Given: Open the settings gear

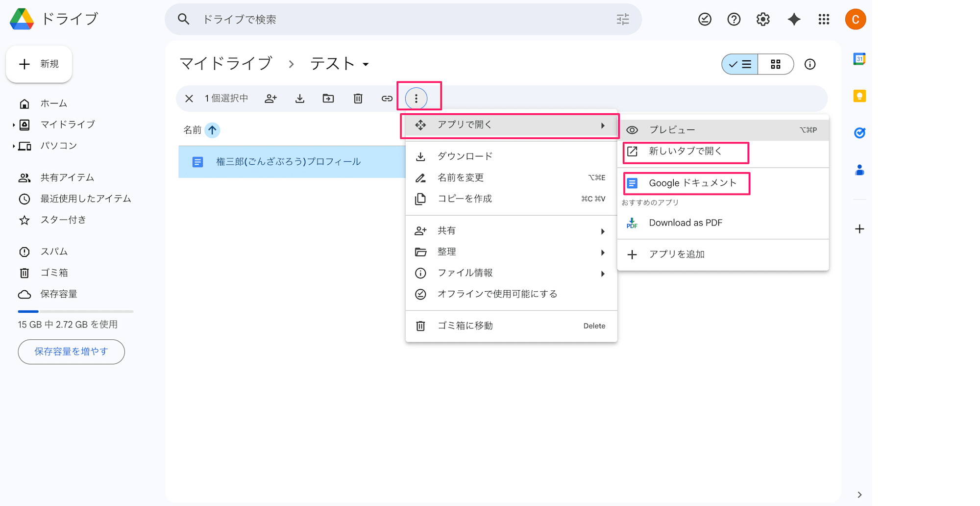Looking at the screenshot, I should [x=762, y=19].
